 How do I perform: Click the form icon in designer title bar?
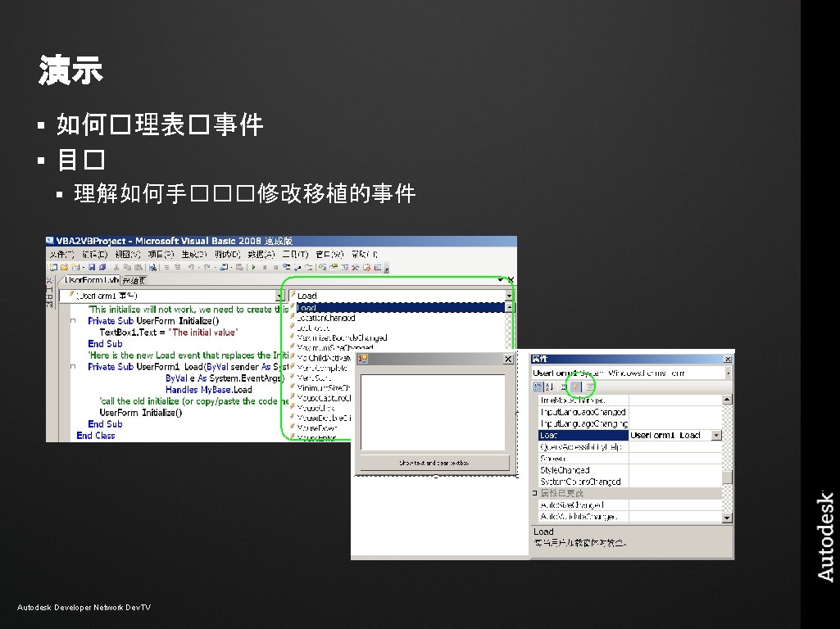[363, 360]
